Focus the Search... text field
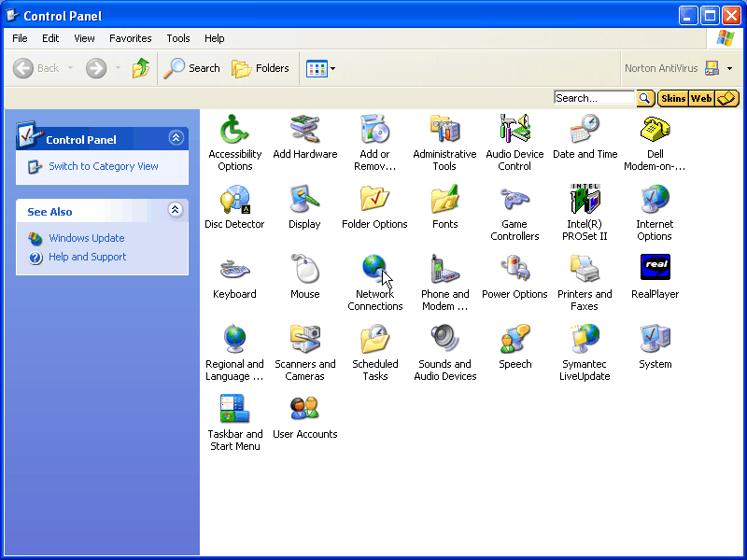The image size is (747, 560). (x=595, y=98)
